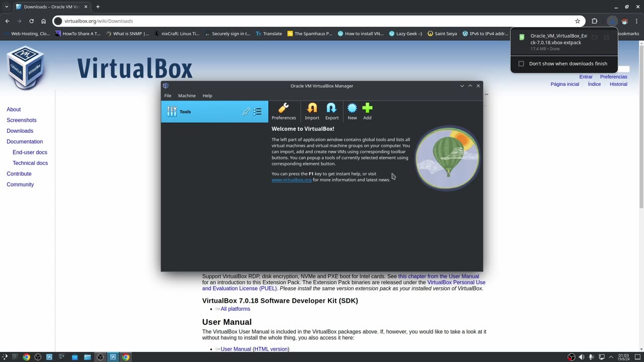This screenshot has height=362, width=644.
Task: Open the How to install VN... bookmark
Action: point(361,34)
